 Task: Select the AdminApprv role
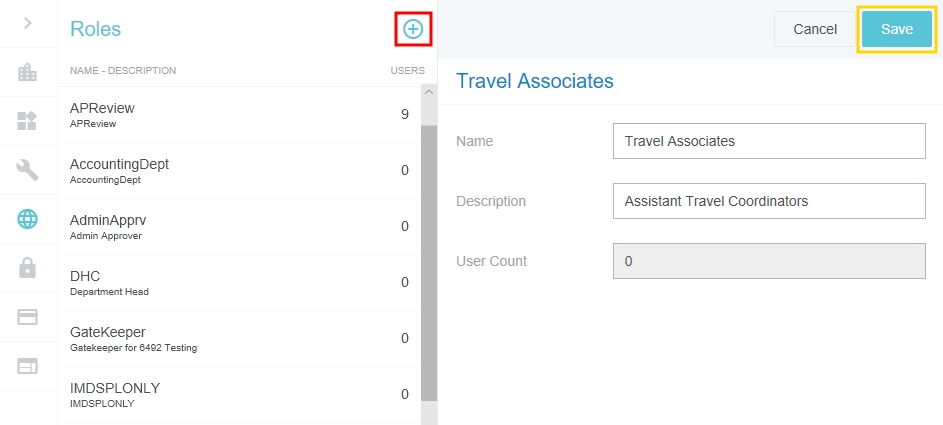click(235, 226)
